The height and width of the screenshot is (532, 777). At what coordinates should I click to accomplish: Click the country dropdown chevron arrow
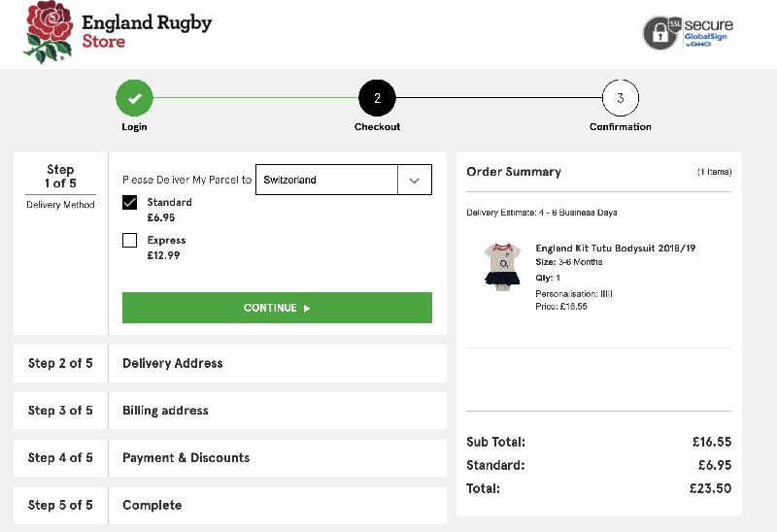click(415, 181)
